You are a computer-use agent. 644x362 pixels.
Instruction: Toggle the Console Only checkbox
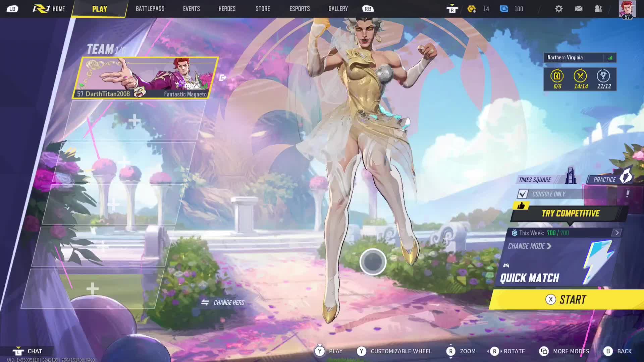coord(523,194)
